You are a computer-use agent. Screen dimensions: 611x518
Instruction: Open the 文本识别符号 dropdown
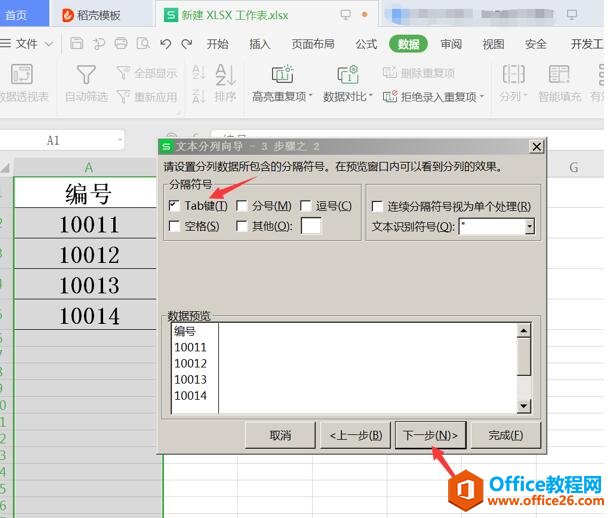click(x=529, y=226)
